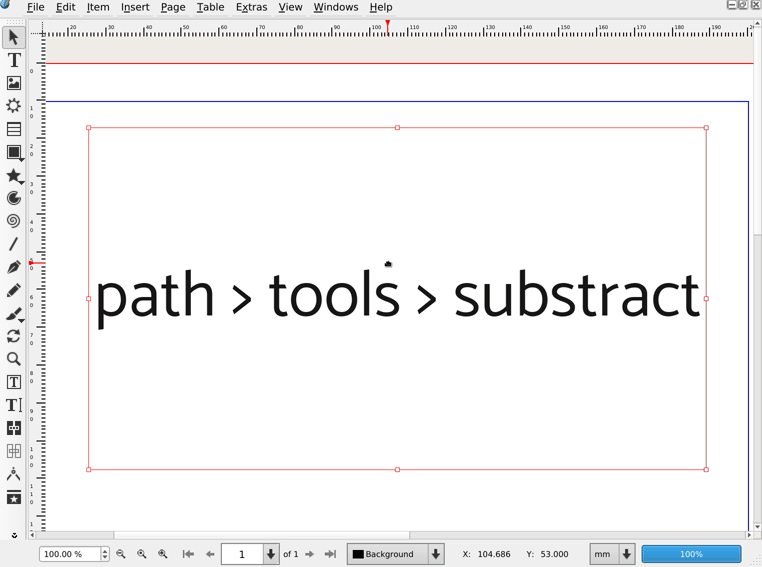The height and width of the screenshot is (567, 762).
Task: Select the Rotate item tool
Action: [x=14, y=336]
